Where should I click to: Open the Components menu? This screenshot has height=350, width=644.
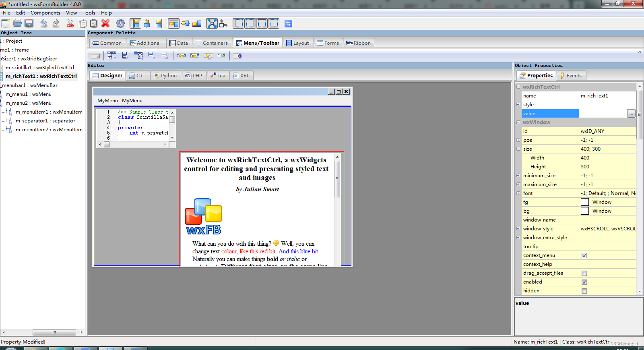(x=45, y=13)
